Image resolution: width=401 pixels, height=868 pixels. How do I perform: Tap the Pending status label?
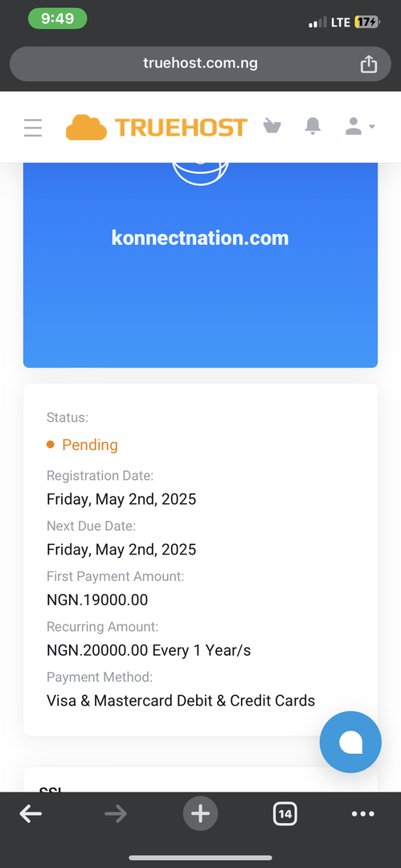90,445
